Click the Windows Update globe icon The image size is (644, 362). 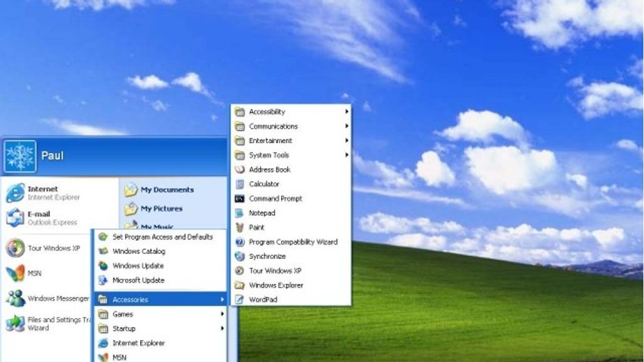tap(103, 266)
